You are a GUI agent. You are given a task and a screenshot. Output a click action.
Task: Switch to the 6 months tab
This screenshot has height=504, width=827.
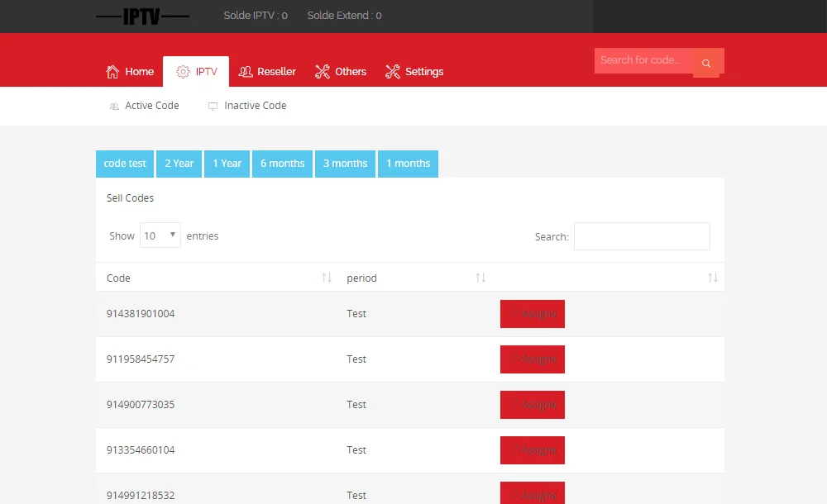[x=282, y=164]
